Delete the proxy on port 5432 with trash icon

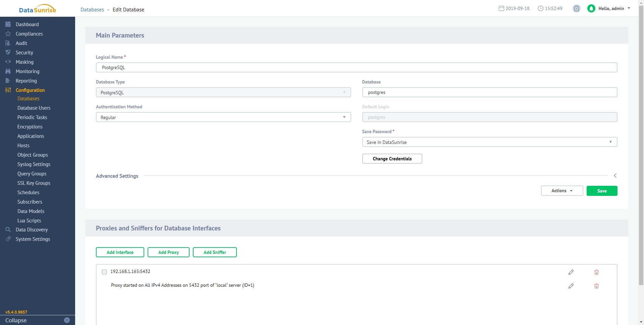(596, 286)
